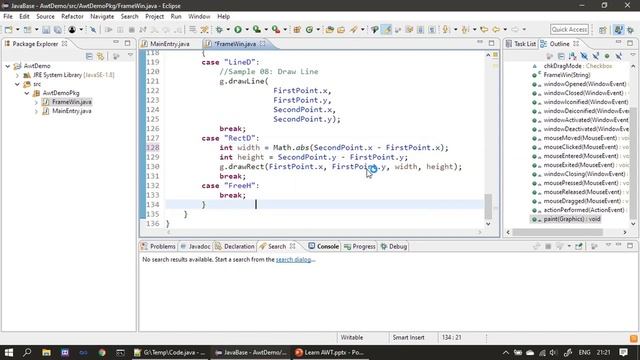Click the Run Last Tool coverage icon

click(257, 29)
